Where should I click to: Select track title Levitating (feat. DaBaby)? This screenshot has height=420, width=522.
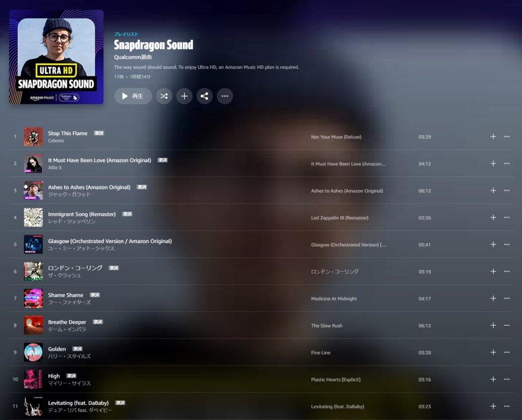[x=78, y=403]
